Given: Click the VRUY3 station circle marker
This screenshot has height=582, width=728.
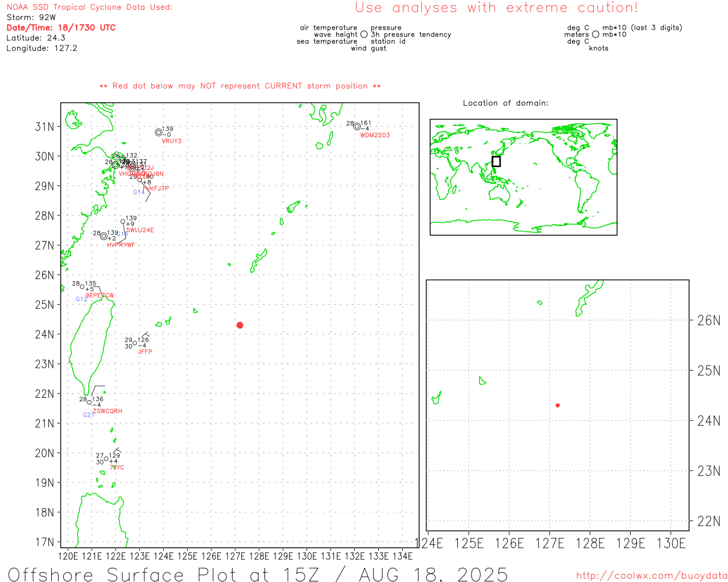Looking at the screenshot, I should click(159, 132).
